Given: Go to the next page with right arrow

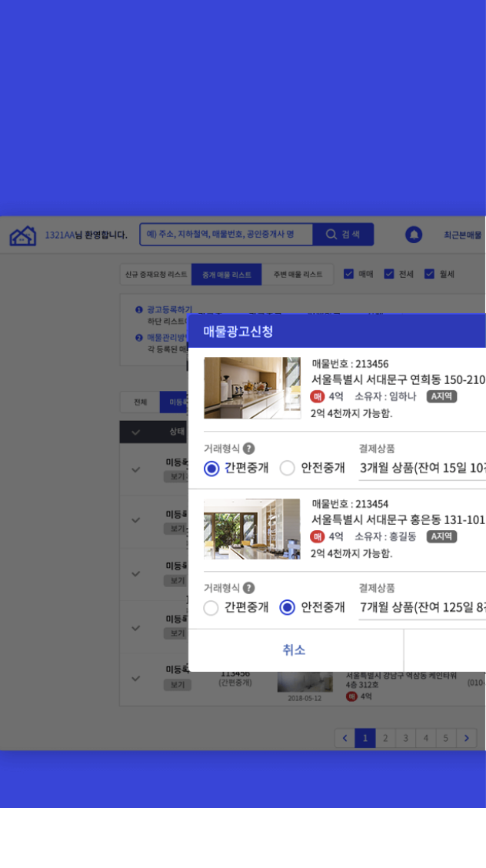Looking at the screenshot, I should 467,739.
